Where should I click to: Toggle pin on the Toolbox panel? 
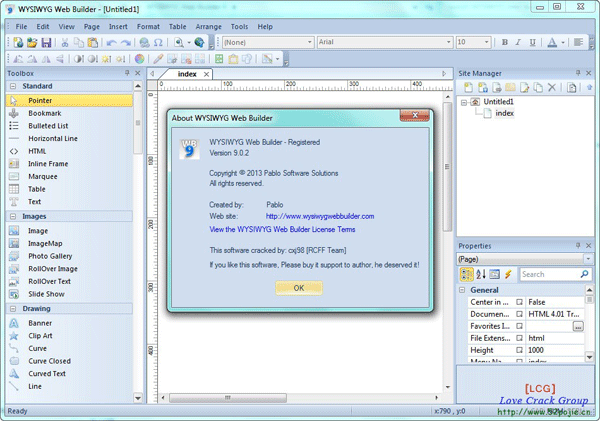[126, 74]
